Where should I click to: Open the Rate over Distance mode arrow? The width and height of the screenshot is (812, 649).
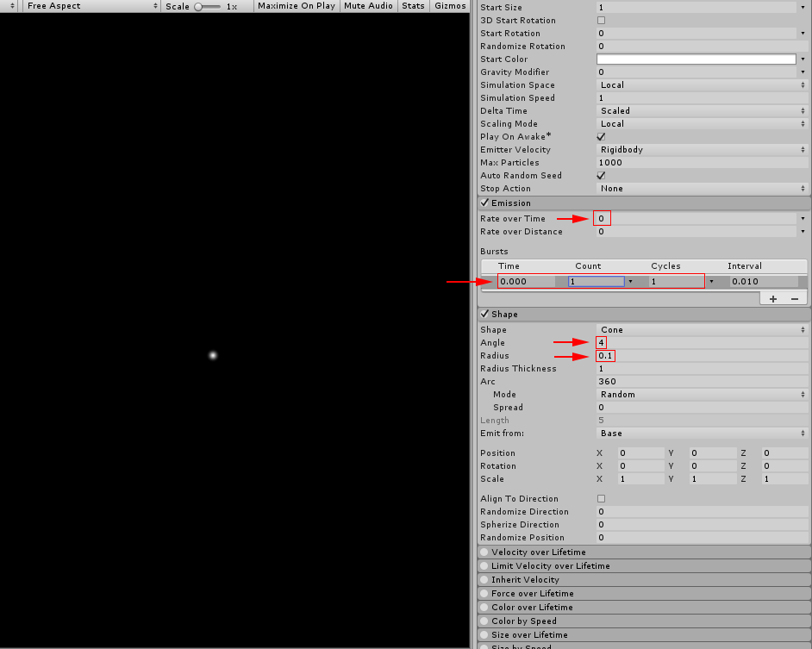(803, 232)
